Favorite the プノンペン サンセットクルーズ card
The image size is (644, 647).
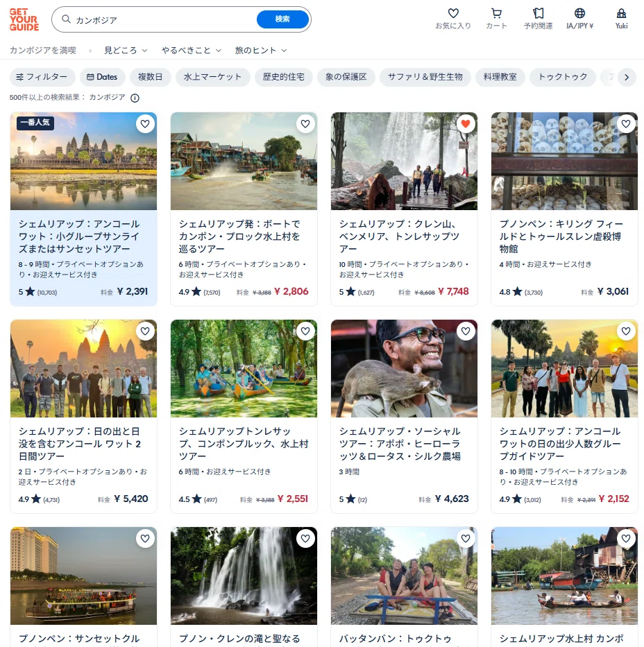coord(145,539)
